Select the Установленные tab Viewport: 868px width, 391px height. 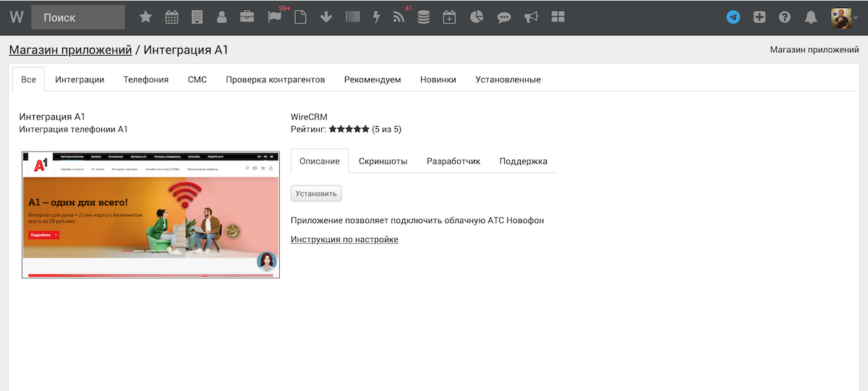[x=508, y=80]
